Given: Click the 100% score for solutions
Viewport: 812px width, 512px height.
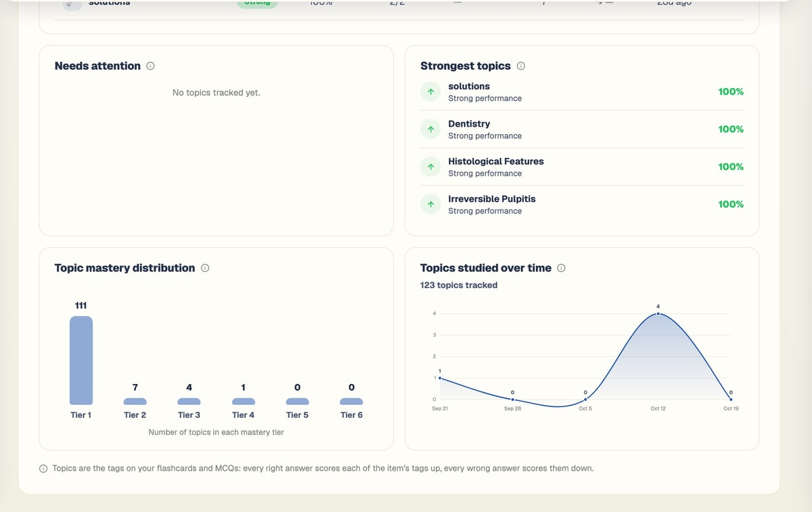Looking at the screenshot, I should pyautogui.click(x=731, y=91).
